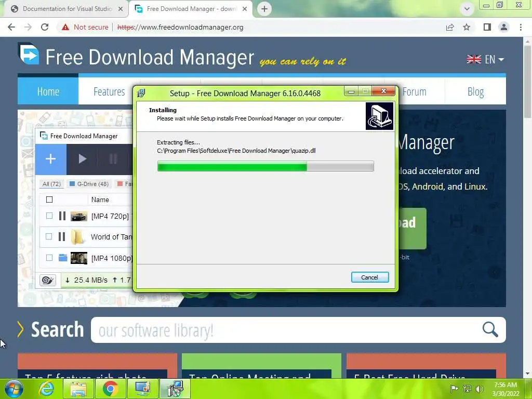Toggle the browser side panel icon
The width and height of the screenshot is (532, 399).
pos(487,27)
